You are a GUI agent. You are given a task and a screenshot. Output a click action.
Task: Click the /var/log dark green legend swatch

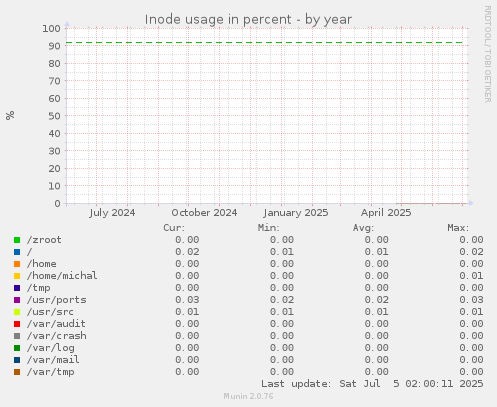(17, 348)
